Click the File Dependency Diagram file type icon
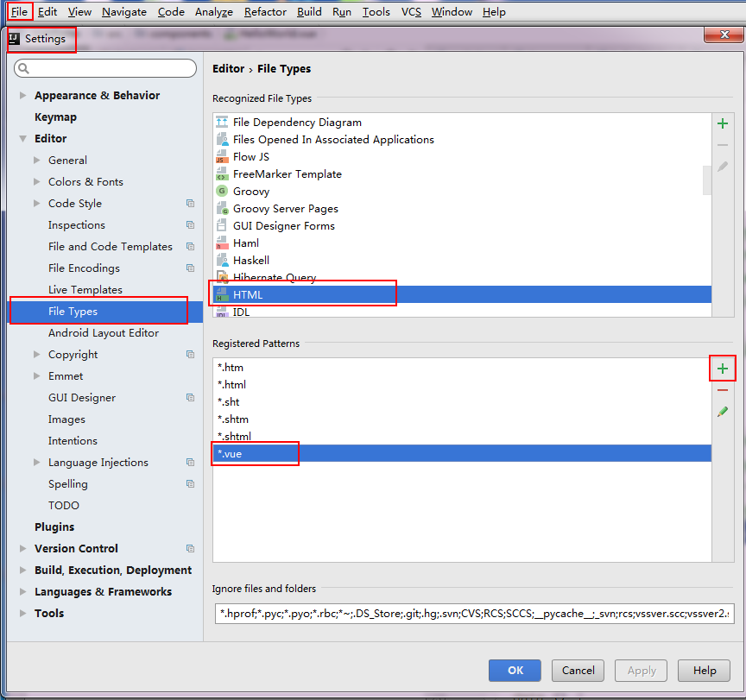 pos(222,123)
